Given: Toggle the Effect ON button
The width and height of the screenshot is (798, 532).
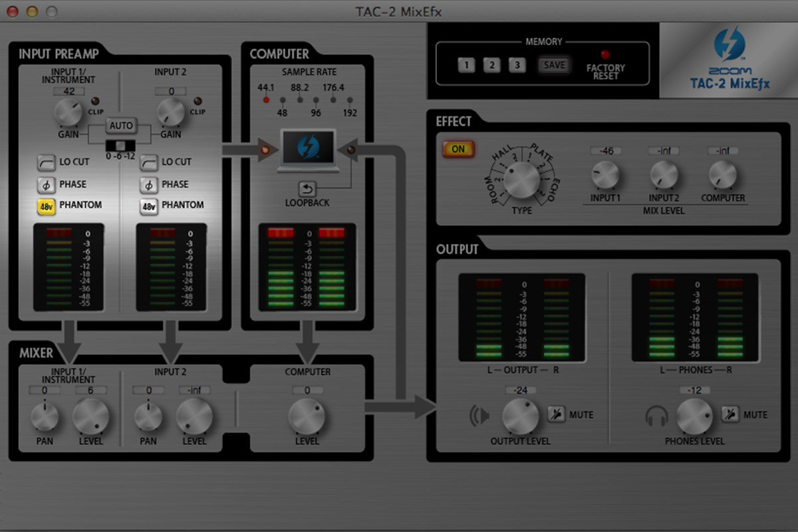Looking at the screenshot, I should [458, 149].
